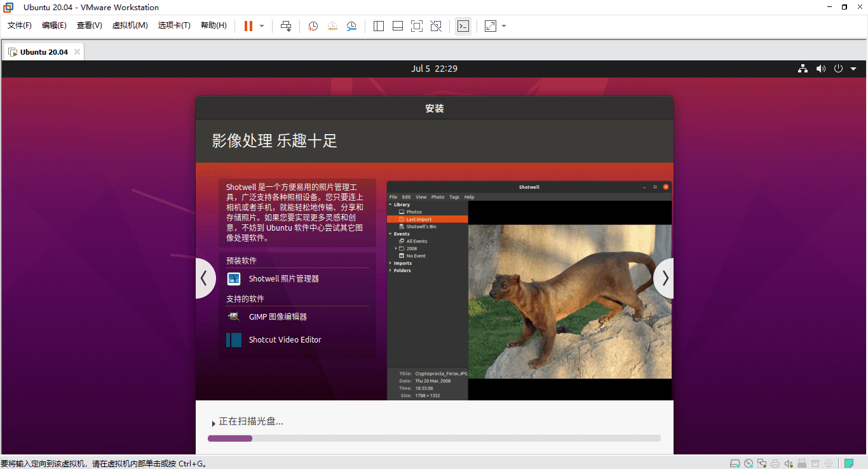Open the stretch display dropdown arrow
The image size is (868, 469).
coord(504,26)
